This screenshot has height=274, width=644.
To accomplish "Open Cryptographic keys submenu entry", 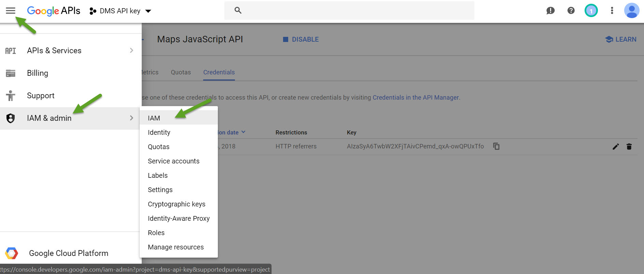I will tap(179, 204).
